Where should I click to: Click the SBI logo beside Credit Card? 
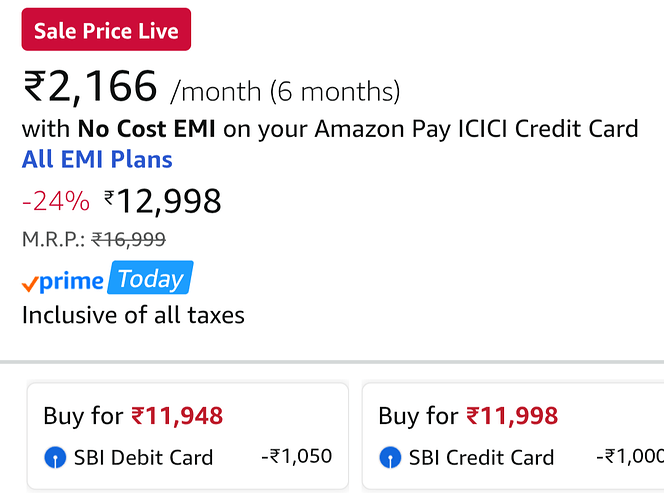pyautogui.click(x=390, y=458)
